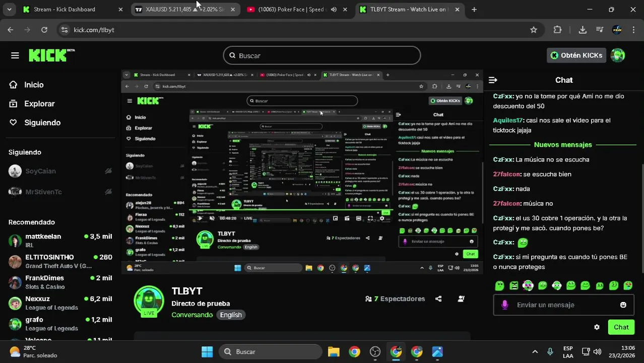The image size is (644, 363).
Task: Open the media controls icon in Chrome toolbar
Action: click(600, 30)
